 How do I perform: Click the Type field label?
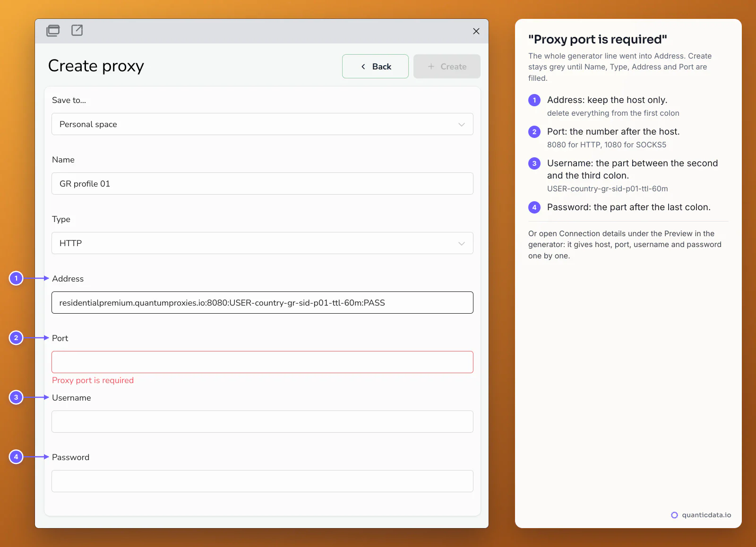61,219
